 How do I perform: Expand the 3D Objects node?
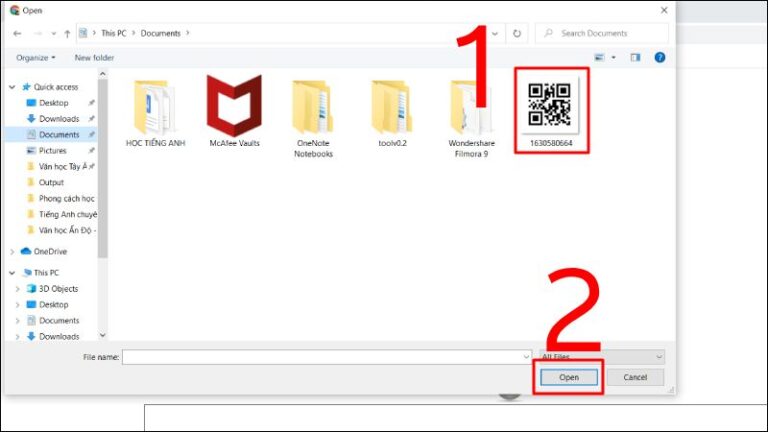[18, 289]
